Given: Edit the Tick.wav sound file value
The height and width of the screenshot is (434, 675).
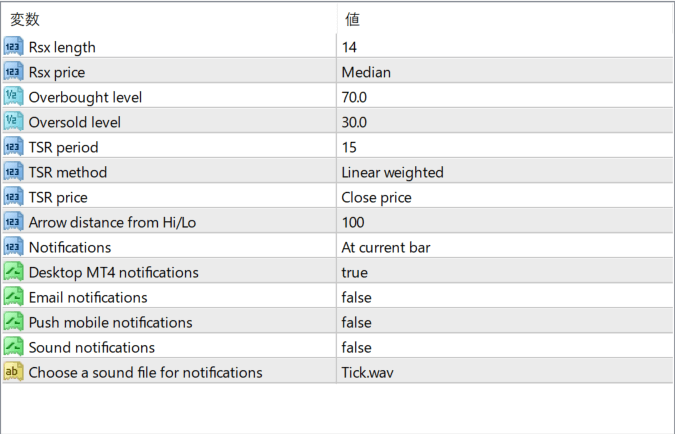Looking at the screenshot, I should pos(504,372).
